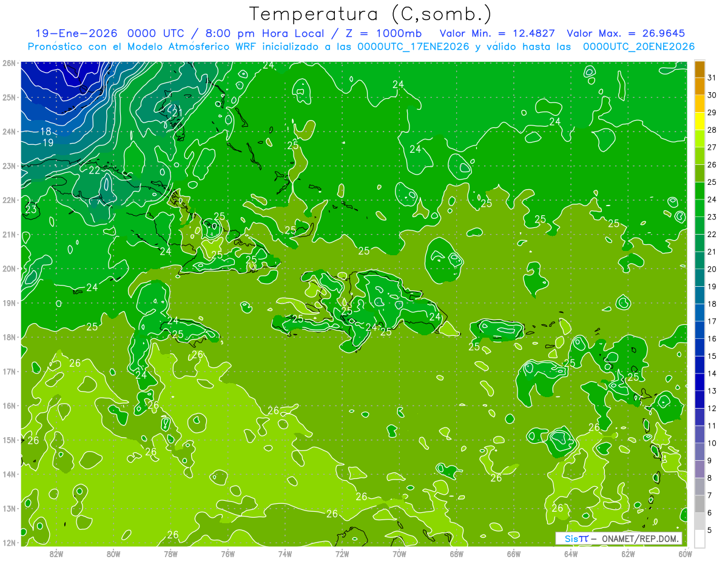The width and height of the screenshot is (728, 562).
Task: Click the blue colorbar segment between 16 and 17
Action: 699,330
